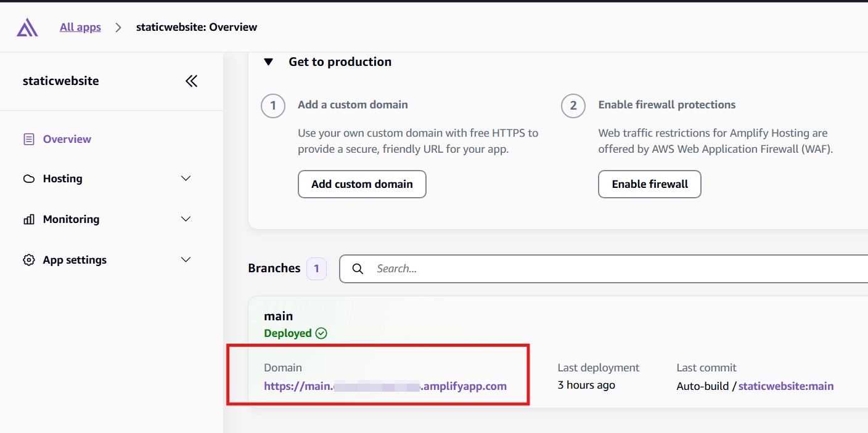The width and height of the screenshot is (868, 433).
Task: Click the main branch name
Action: click(279, 316)
